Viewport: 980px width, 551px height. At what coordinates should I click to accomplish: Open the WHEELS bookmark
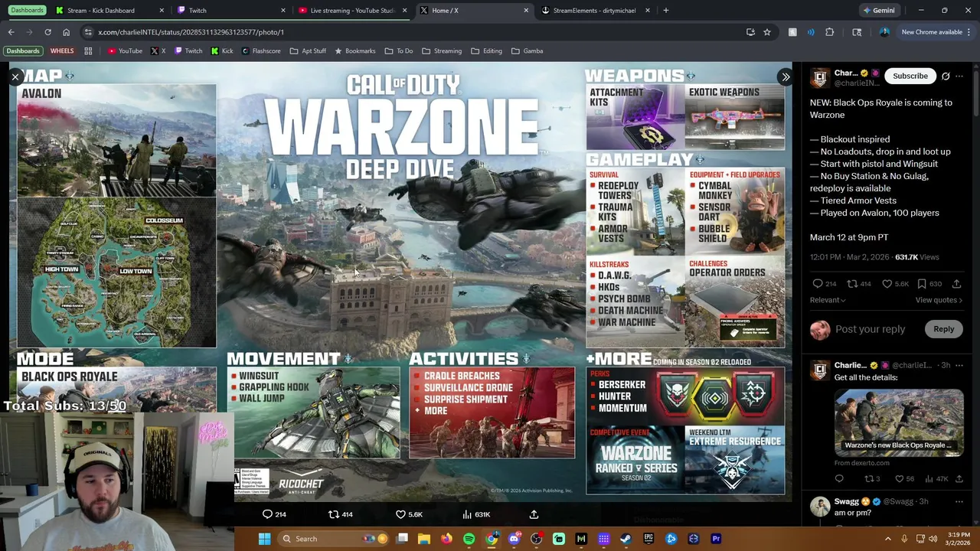pos(62,51)
